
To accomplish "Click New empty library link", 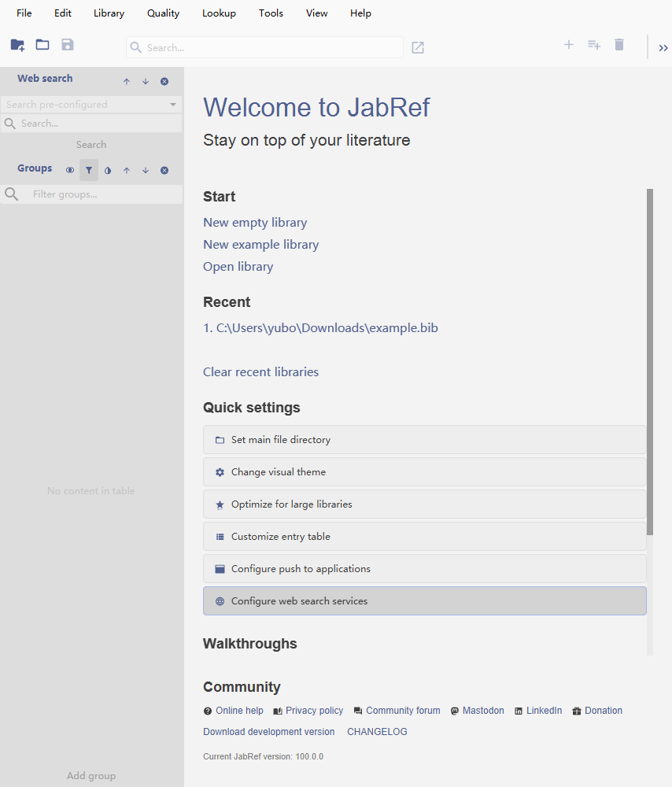I will coord(255,223).
